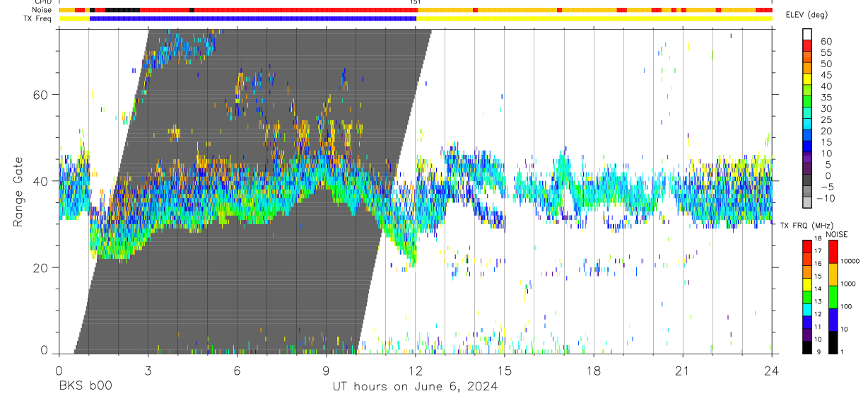Click the light gray bottom ELEV colorbar segment
Screen dimensions: 868x401
807,202
